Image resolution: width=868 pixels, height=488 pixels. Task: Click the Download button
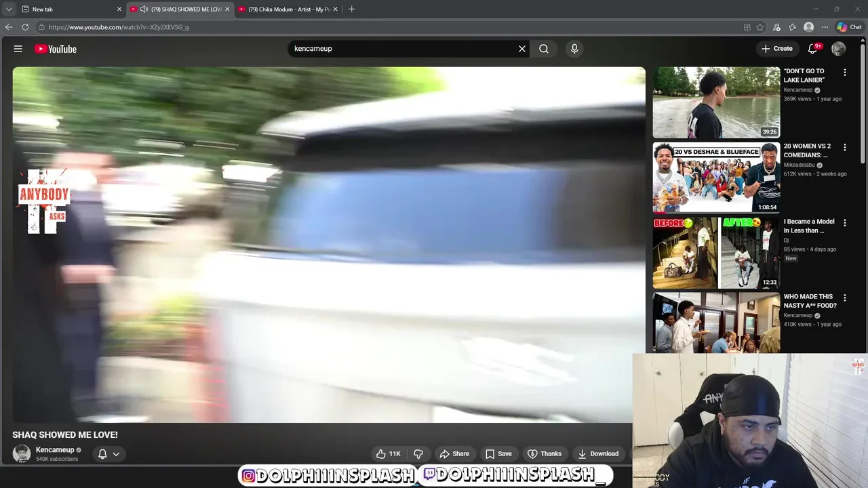pyautogui.click(x=598, y=454)
